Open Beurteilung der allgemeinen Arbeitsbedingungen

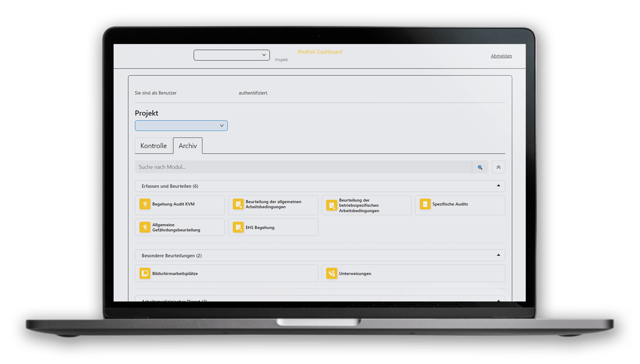coord(273,205)
